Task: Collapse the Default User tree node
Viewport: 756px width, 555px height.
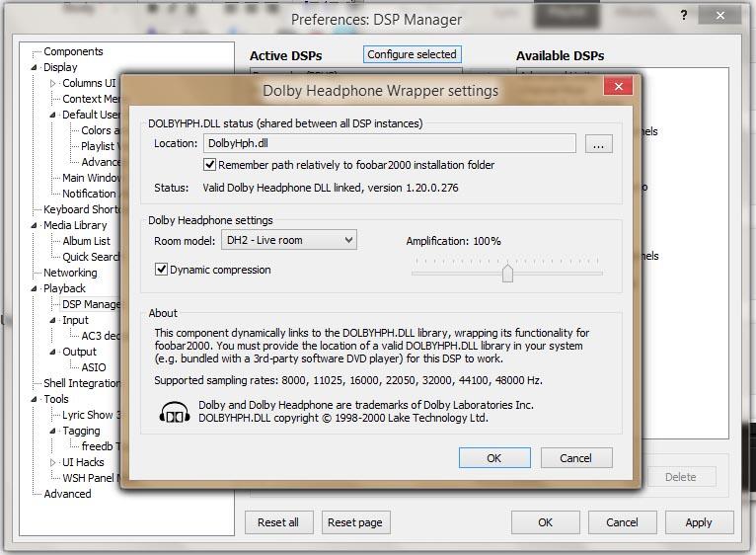Action: pos(52,115)
